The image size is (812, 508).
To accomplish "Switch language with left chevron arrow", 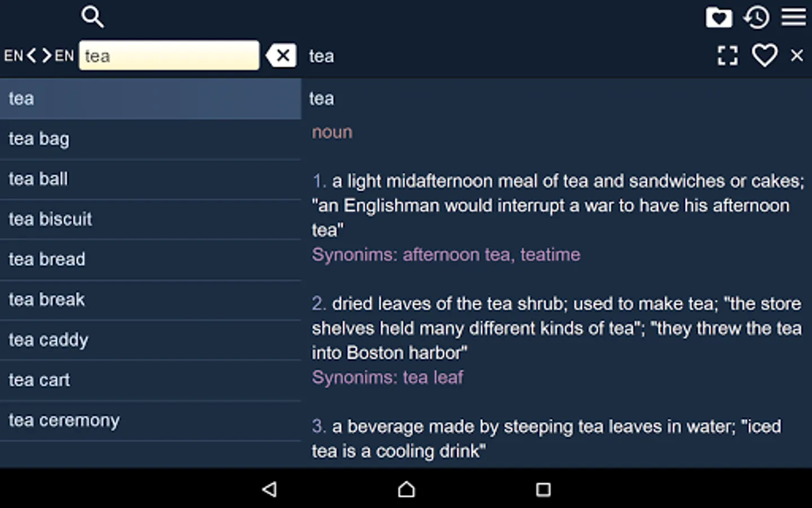I will pos(32,55).
